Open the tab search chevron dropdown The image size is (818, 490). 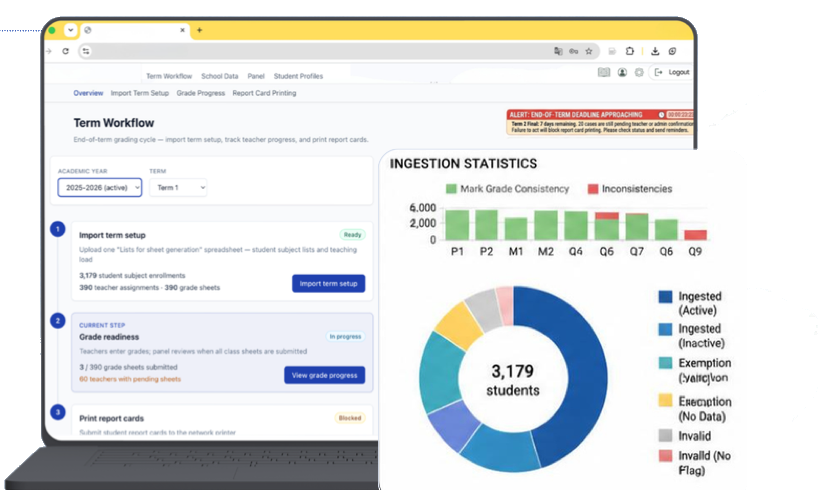[x=70, y=30]
